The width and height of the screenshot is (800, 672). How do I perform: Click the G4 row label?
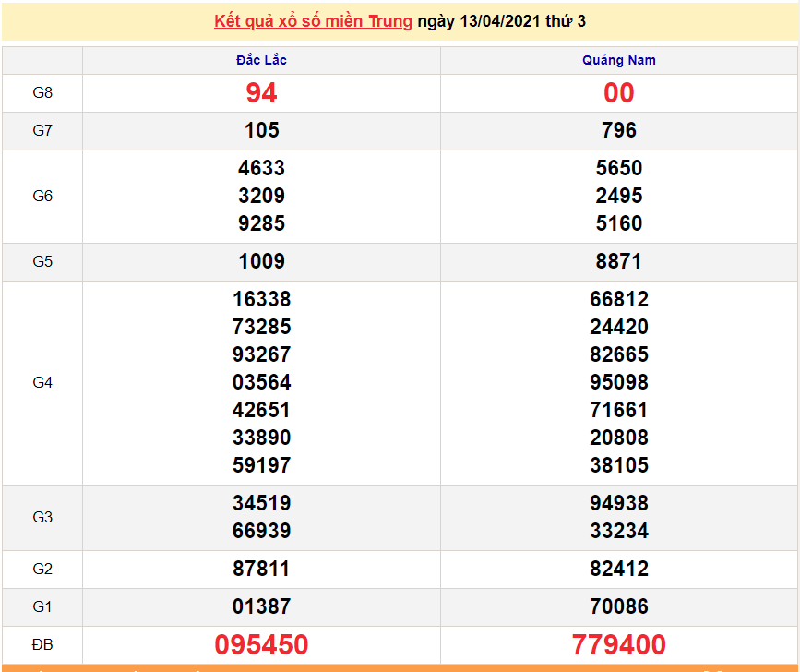tap(42, 382)
